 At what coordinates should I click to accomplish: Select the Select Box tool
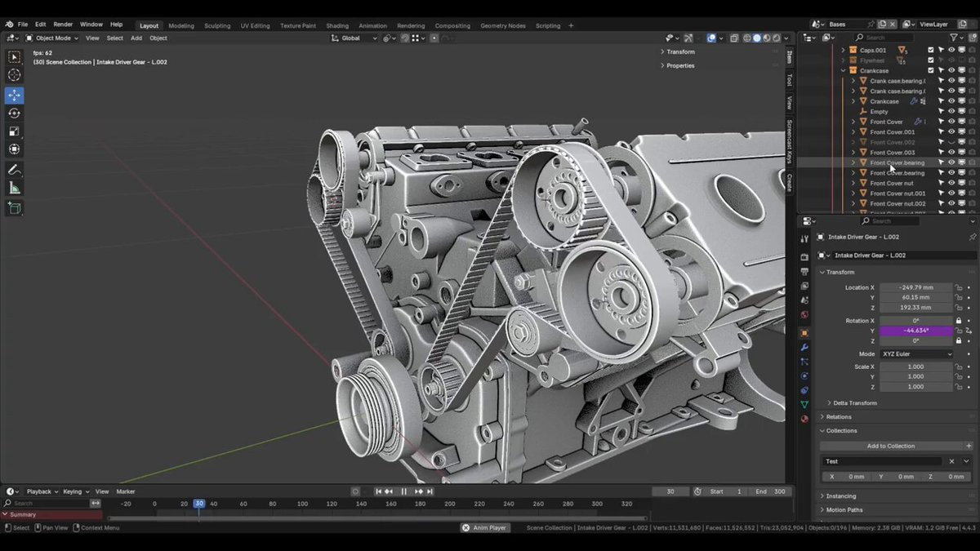click(14, 57)
